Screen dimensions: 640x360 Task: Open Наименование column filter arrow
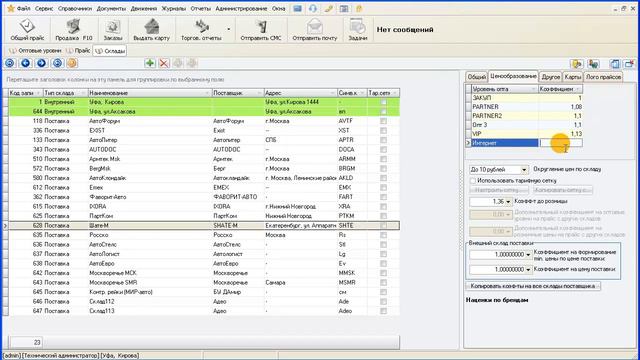[207, 93]
